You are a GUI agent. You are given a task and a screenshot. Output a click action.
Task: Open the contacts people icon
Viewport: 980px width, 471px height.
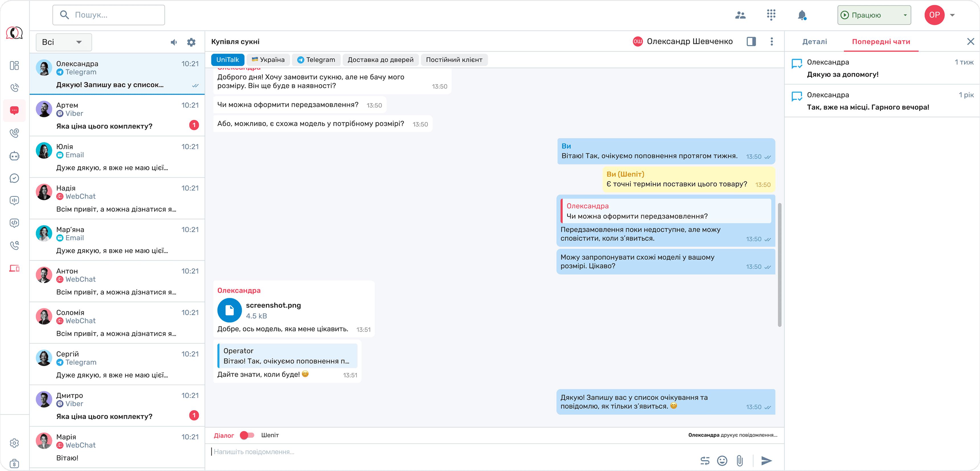[x=740, y=15]
